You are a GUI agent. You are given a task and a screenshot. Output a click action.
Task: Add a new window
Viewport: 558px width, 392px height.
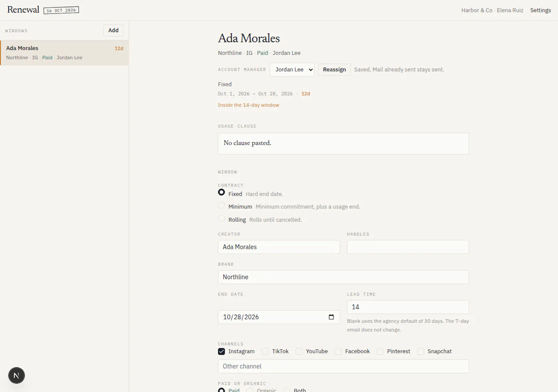(113, 30)
